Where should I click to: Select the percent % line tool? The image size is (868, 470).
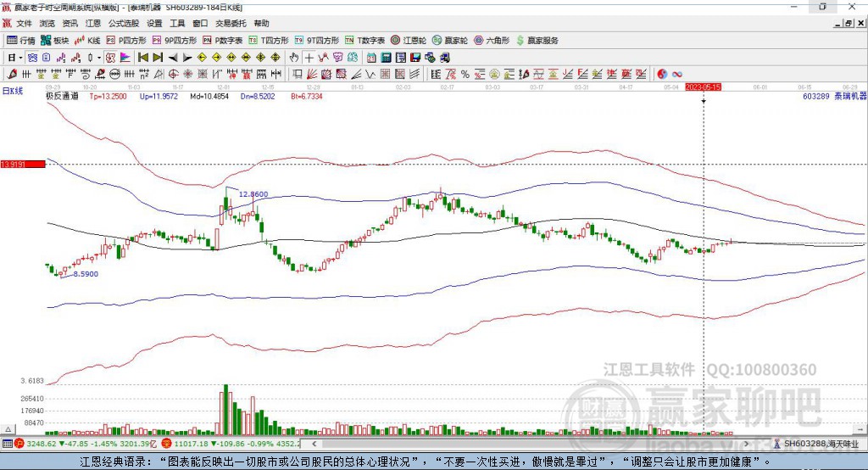pyautogui.click(x=465, y=74)
